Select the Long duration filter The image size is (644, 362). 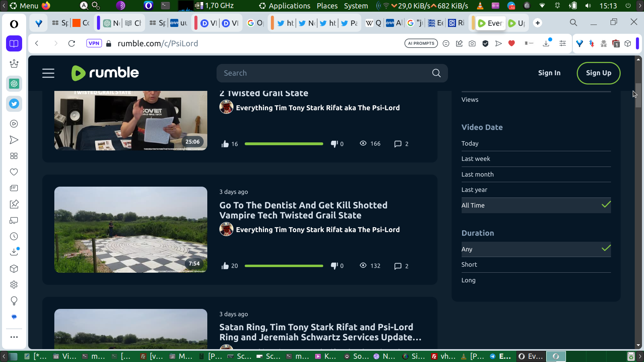[x=536, y=280]
